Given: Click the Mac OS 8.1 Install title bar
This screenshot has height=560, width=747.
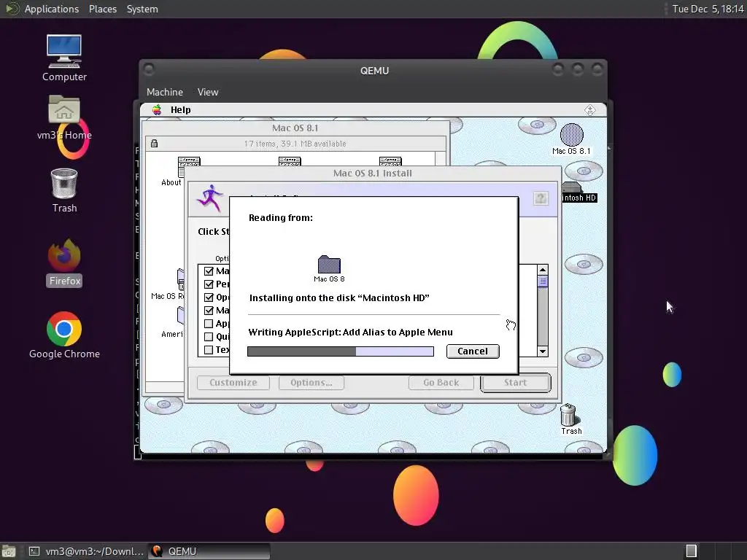Looking at the screenshot, I should [373, 174].
